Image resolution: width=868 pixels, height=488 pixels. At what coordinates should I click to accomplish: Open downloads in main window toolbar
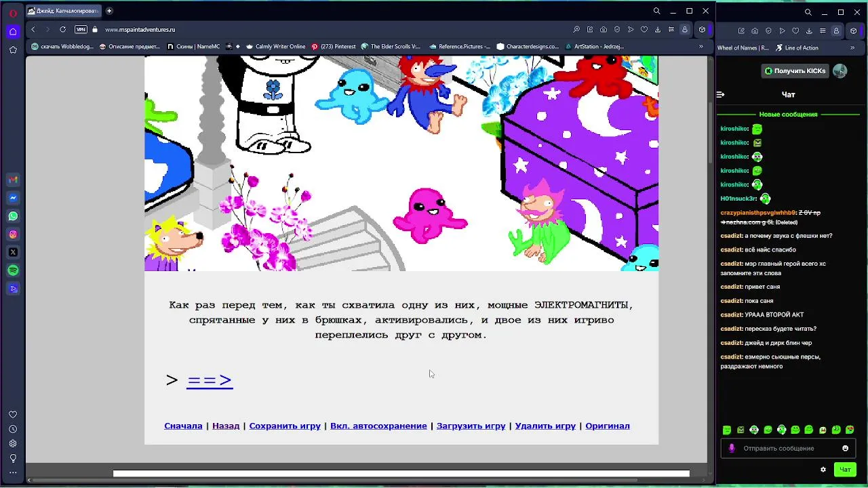tap(658, 29)
